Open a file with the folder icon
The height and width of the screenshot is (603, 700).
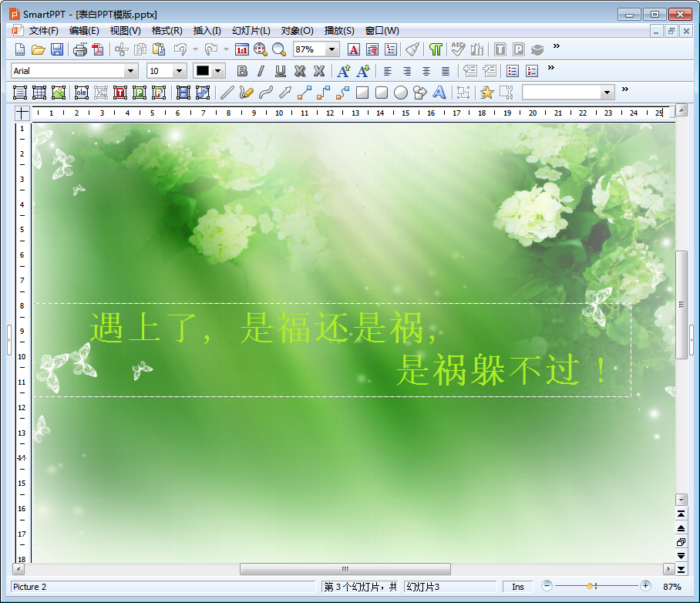38,49
